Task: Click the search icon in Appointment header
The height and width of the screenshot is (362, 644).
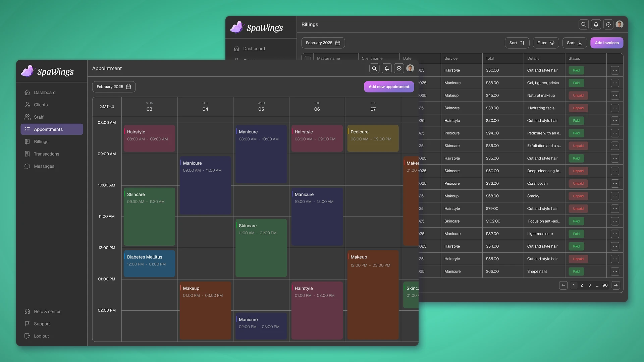Action: click(374, 68)
